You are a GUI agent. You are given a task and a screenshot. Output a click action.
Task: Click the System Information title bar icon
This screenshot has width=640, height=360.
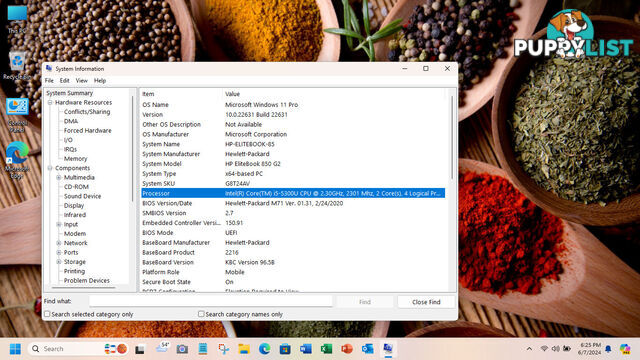[x=49, y=68]
